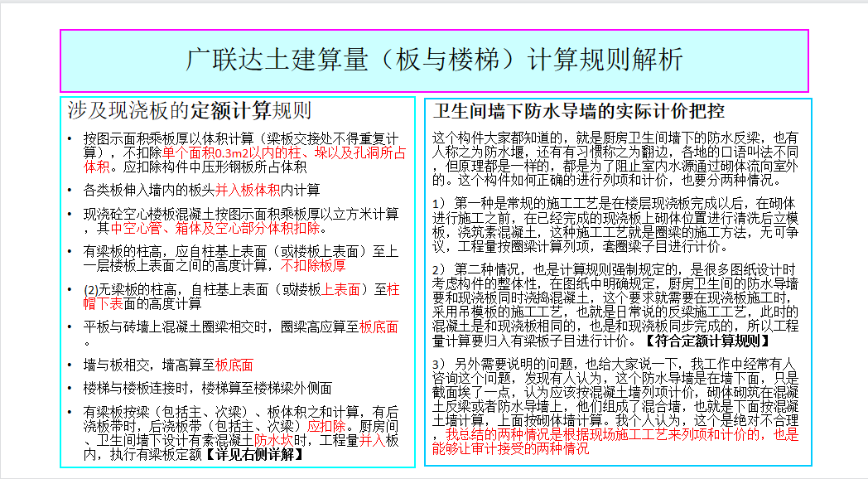Click the red line 能够让审计接受的两种情况
868x479 pixels.
[x=510, y=448]
